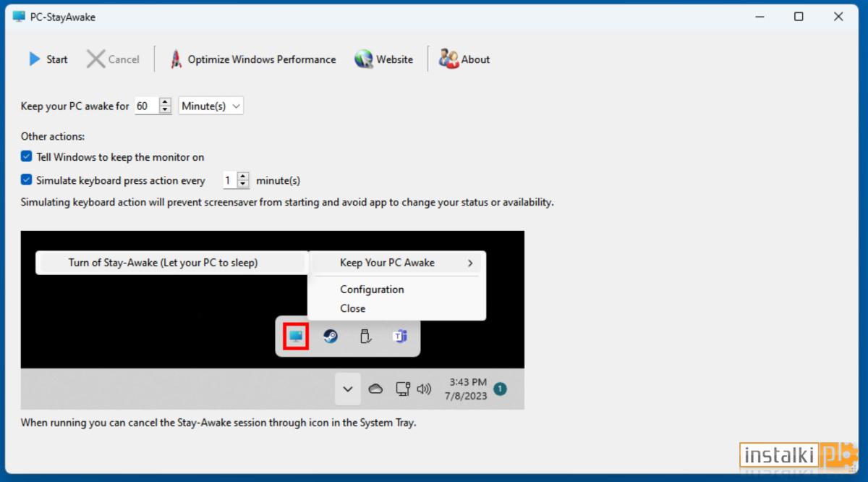
Task: Increase the awake duration with up arrow
Action: coord(166,102)
